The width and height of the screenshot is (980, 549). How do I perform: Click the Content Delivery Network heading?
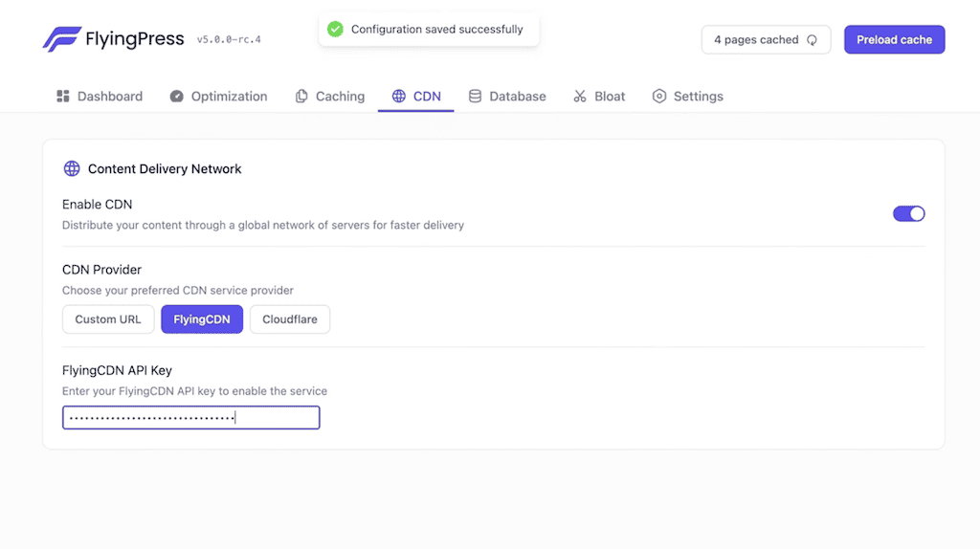pos(165,168)
